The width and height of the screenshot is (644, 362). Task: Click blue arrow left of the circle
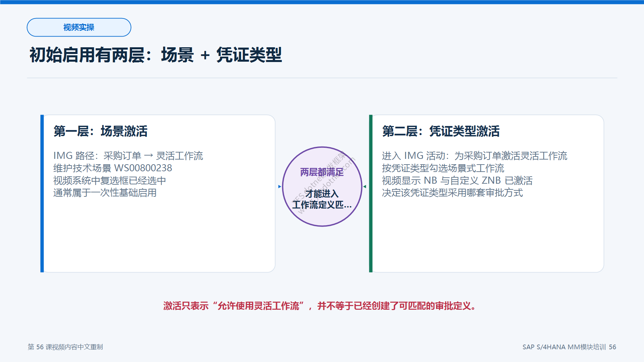pos(280,187)
